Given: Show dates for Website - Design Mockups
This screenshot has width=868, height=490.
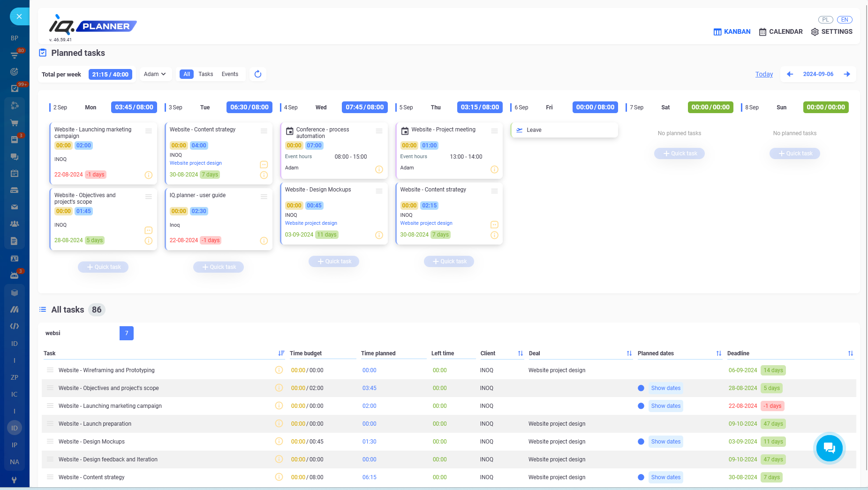Looking at the screenshot, I should click(x=665, y=441).
